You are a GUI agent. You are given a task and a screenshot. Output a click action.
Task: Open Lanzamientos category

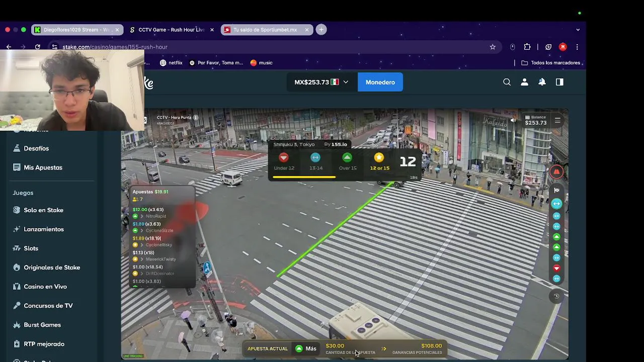[44, 229]
